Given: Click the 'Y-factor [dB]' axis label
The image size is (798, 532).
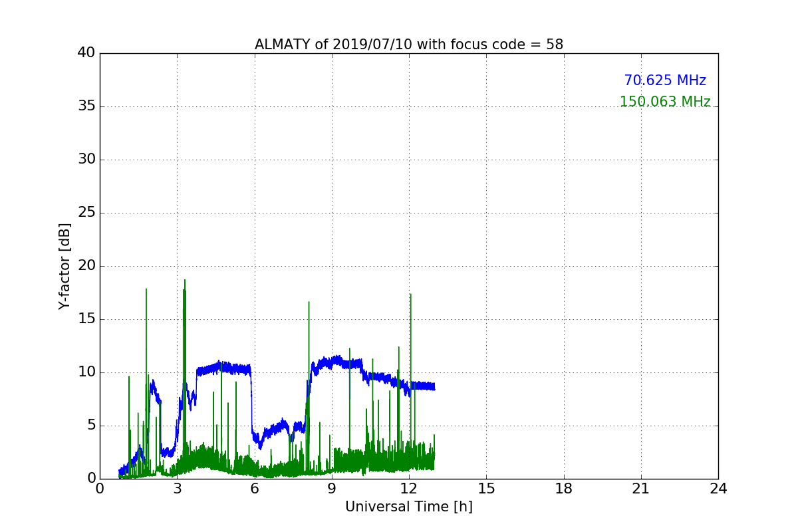Looking at the screenshot, I should (65, 266).
